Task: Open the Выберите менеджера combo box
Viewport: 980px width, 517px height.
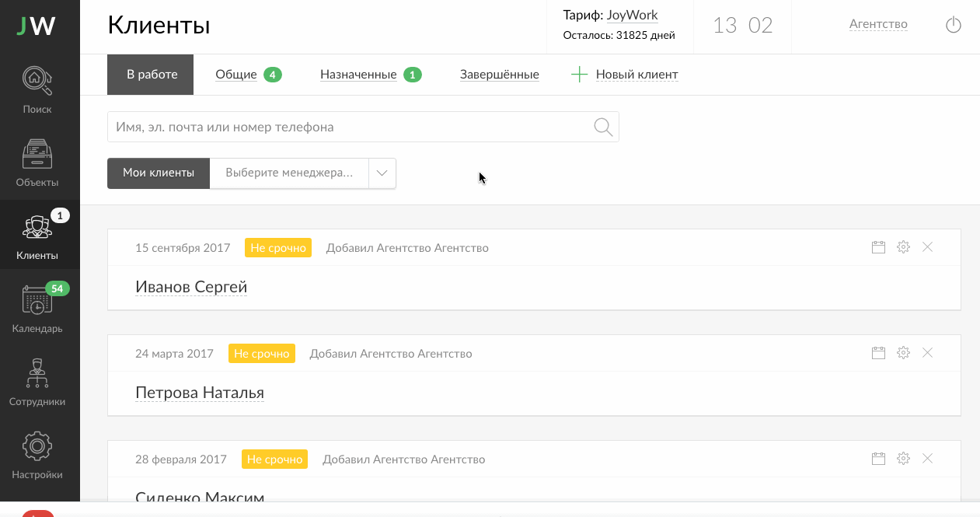Action: click(303, 173)
